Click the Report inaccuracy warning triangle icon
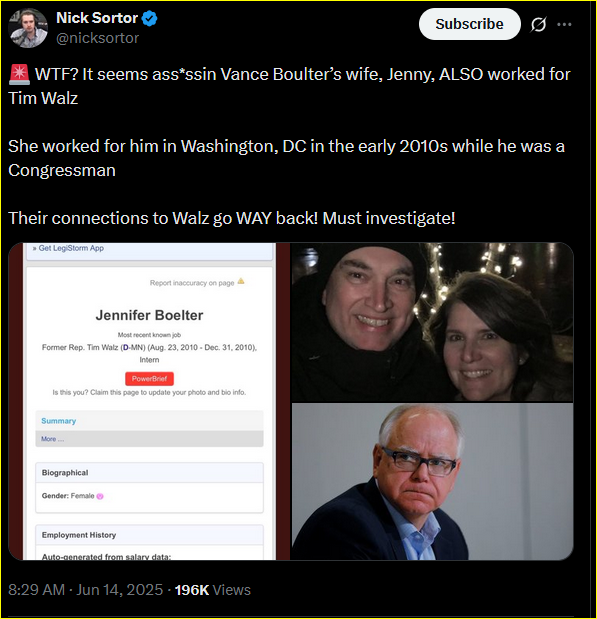Screen dimensions: 597x619 pos(241,281)
